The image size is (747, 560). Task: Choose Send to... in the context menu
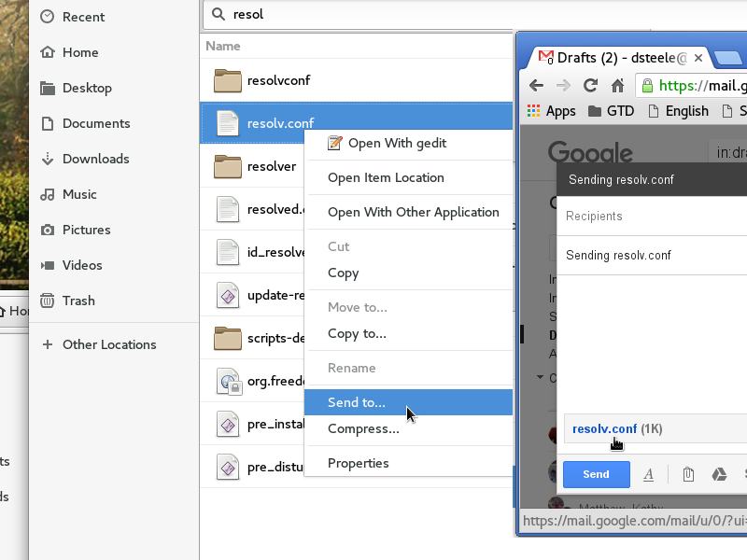pyautogui.click(x=357, y=402)
